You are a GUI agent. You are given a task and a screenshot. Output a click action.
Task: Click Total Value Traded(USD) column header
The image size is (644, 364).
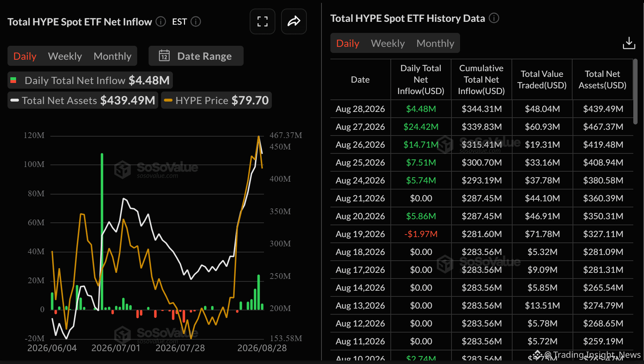pos(542,79)
